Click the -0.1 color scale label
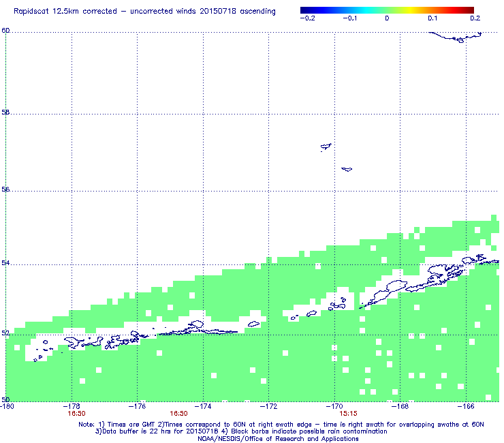 (x=349, y=18)
